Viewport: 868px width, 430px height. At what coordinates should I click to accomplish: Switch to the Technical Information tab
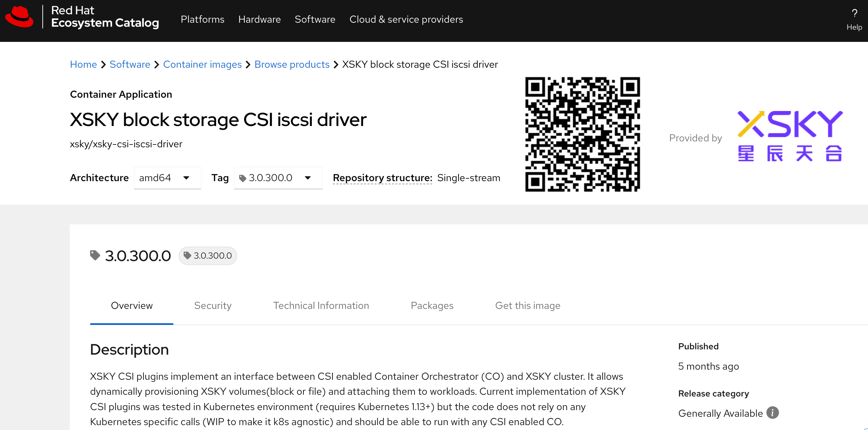point(321,306)
